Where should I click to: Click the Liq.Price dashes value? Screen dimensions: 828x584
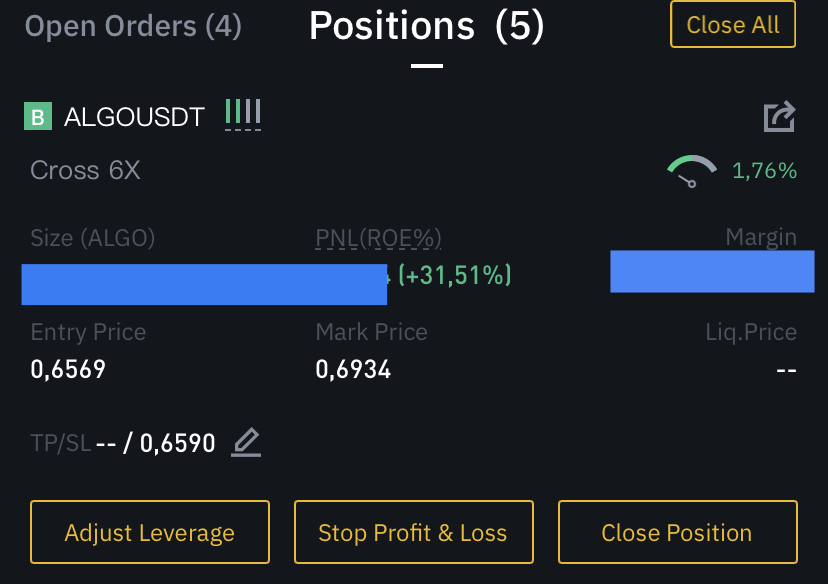click(786, 370)
